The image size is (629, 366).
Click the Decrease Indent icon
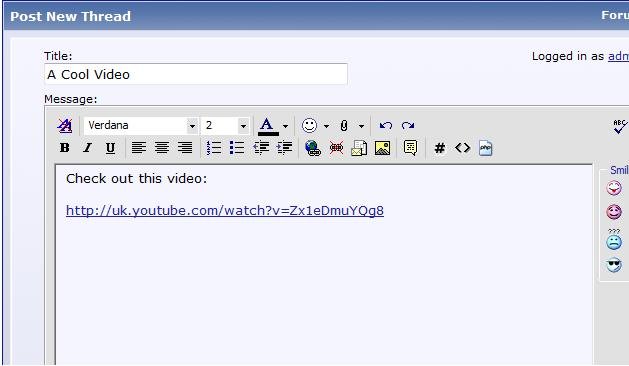tap(261, 148)
